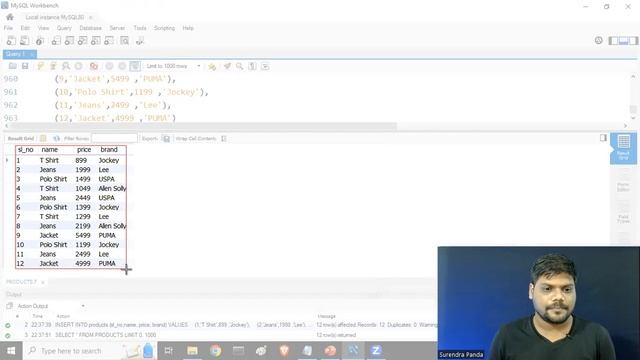Open Windows Start menu
The image size is (640, 360).
11,351
